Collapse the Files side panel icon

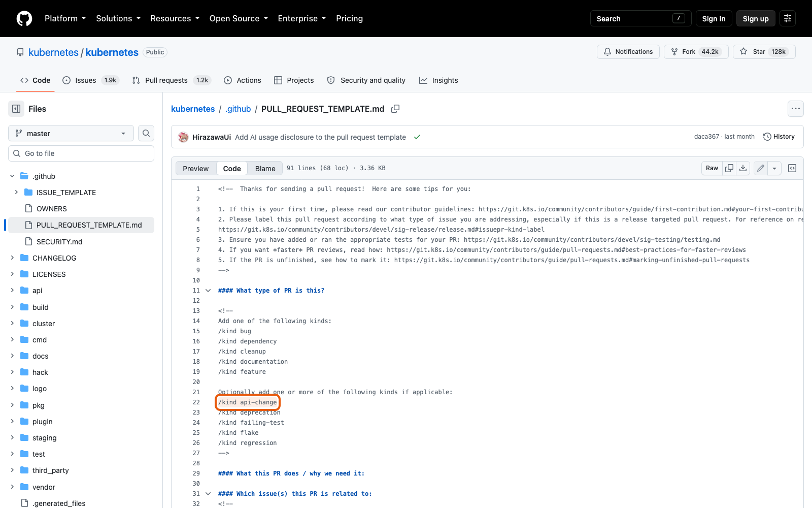coord(16,109)
